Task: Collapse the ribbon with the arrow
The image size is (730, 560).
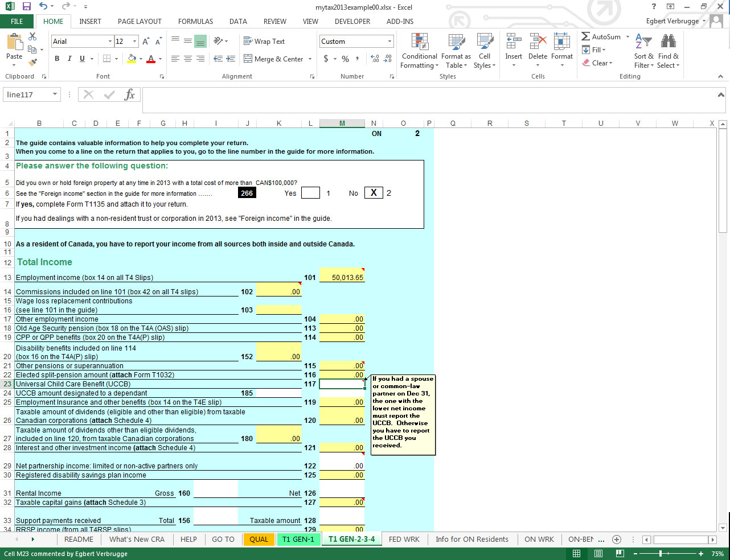Action: click(x=720, y=76)
